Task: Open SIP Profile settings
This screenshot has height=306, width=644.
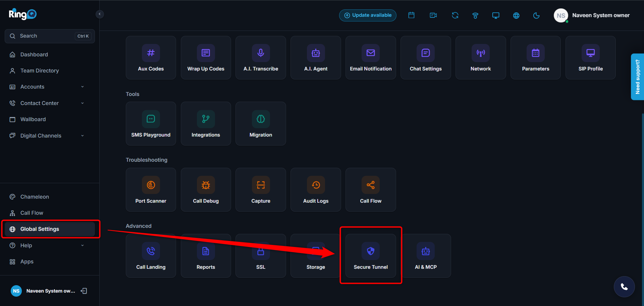Action: 591,58
